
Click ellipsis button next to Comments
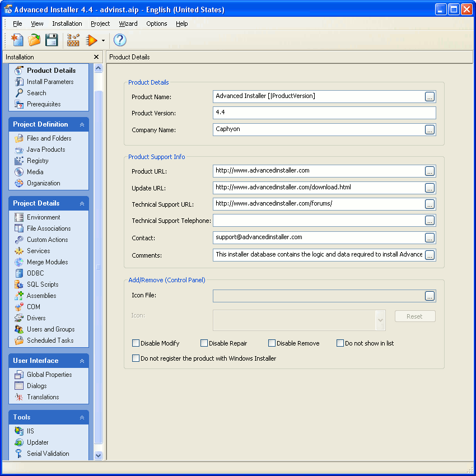[x=430, y=255]
